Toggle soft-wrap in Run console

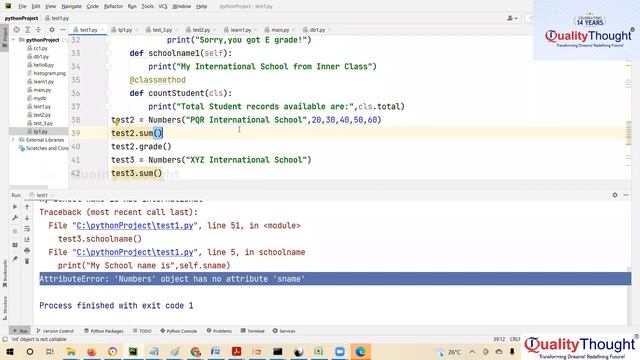click(x=27, y=229)
